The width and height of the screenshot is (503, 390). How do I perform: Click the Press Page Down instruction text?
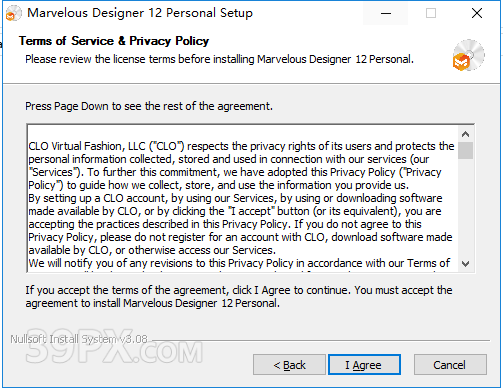pyautogui.click(x=149, y=106)
